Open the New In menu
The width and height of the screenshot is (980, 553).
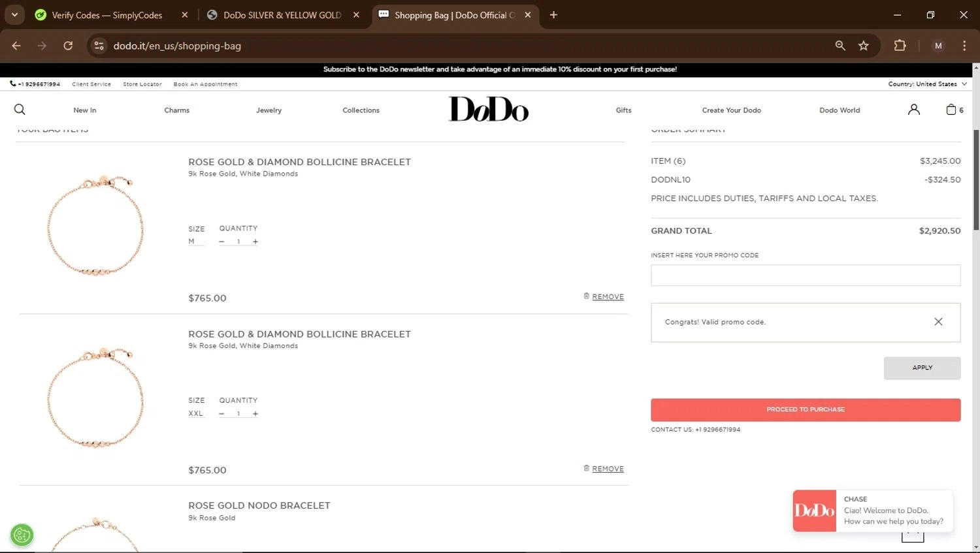pos(85,110)
